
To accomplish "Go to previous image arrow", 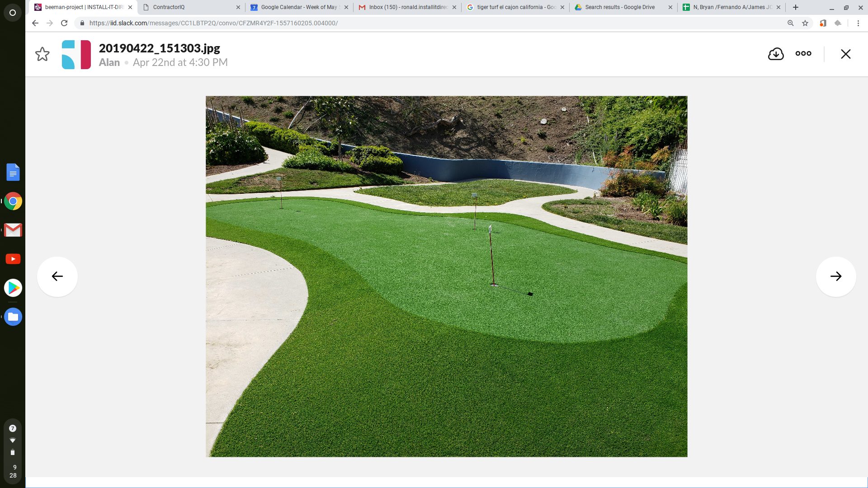I will (x=57, y=277).
